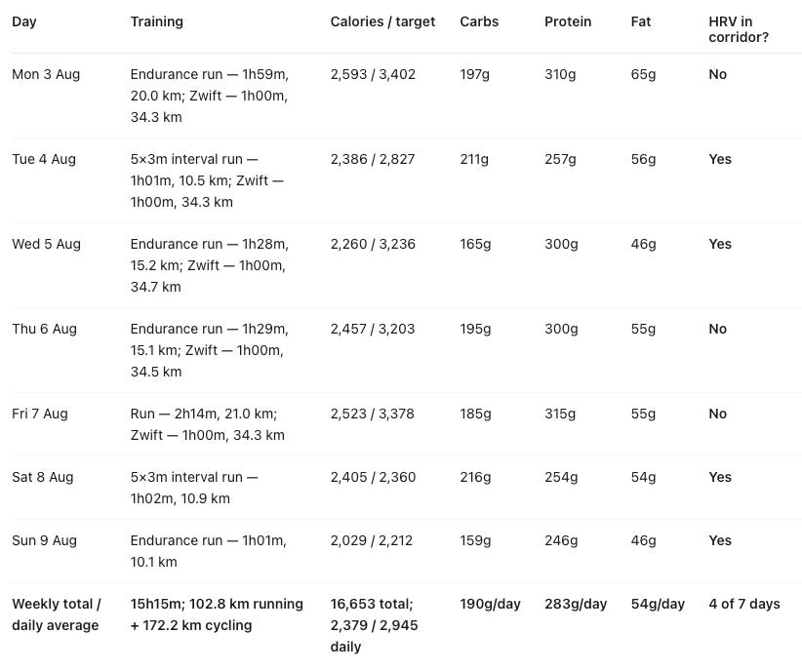Viewport: 802px width, 672px height.
Task: Click the 15h15m weekly training summary
Action: click(x=217, y=614)
